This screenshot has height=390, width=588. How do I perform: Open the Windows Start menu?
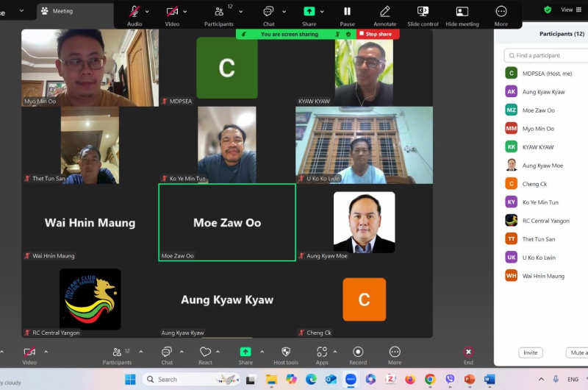coord(130,379)
